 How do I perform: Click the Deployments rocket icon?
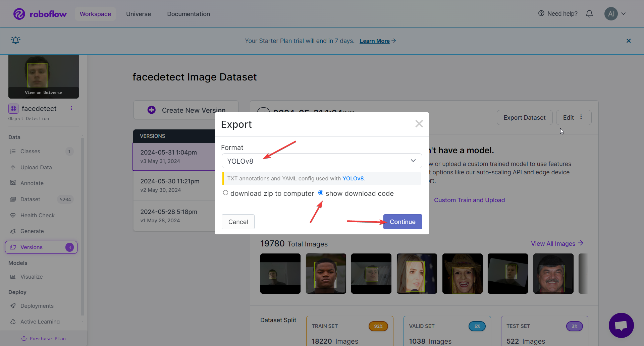point(13,306)
